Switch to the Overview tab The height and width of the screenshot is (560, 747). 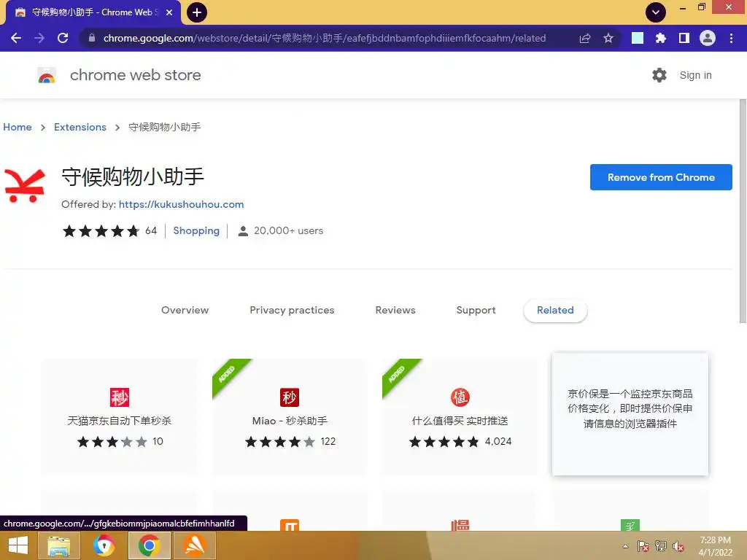point(185,310)
